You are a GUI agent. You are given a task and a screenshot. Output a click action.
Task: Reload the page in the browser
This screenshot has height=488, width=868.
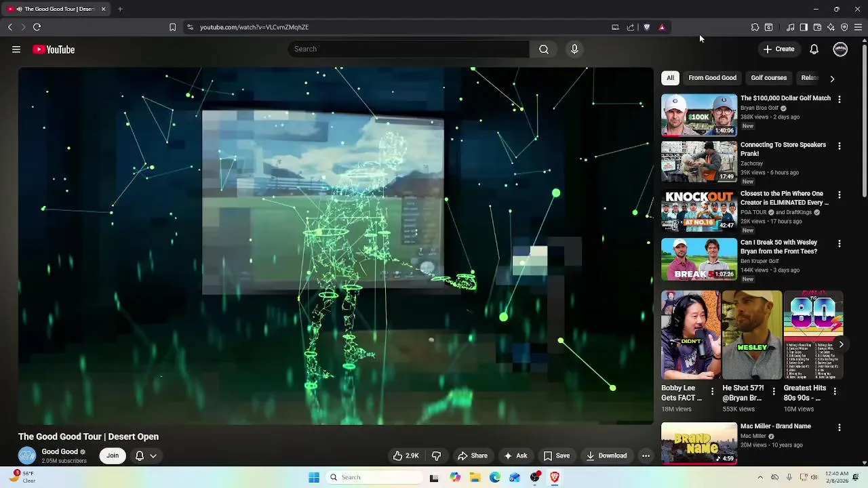[37, 27]
